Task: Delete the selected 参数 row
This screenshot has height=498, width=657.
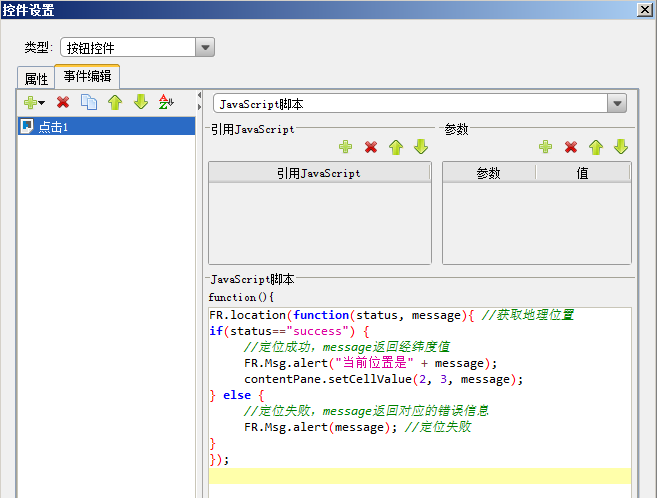Action: tap(571, 147)
